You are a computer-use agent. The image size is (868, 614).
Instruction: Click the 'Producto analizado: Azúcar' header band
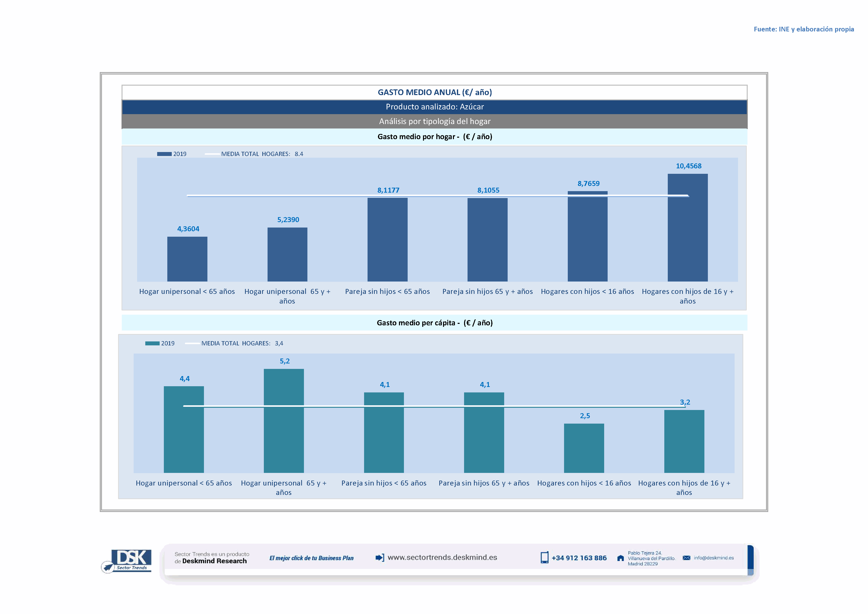[434, 107]
